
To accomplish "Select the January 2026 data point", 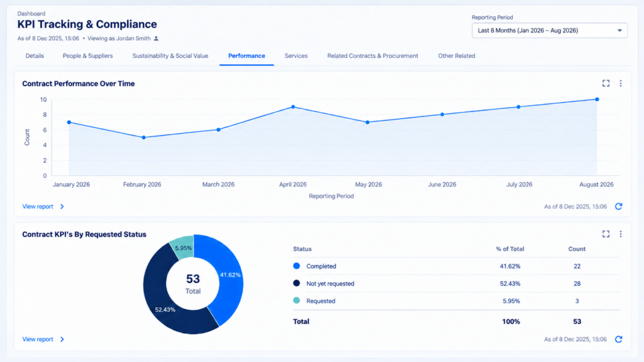I will pos(69,123).
